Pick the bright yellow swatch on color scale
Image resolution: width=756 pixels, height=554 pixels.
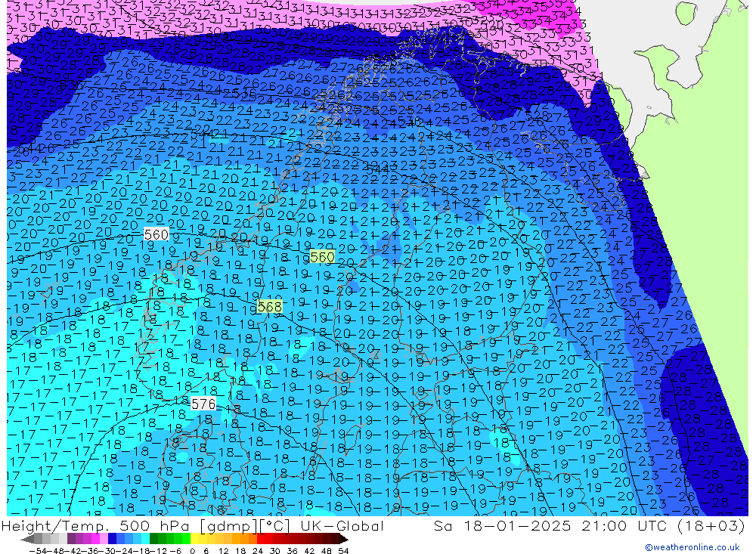pyautogui.click(x=195, y=540)
